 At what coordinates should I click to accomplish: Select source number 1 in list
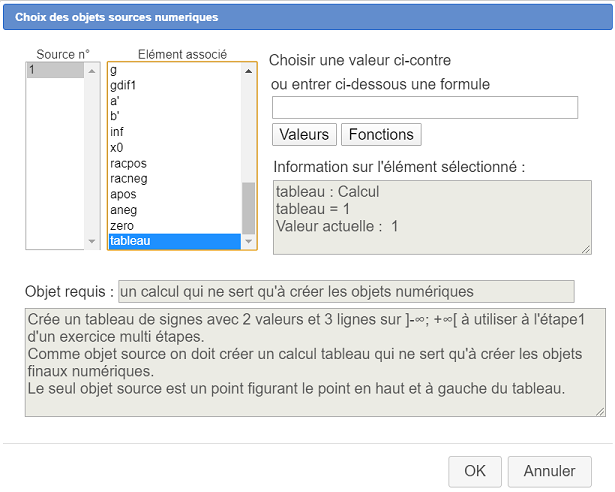pyautogui.click(x=55, y=70)
